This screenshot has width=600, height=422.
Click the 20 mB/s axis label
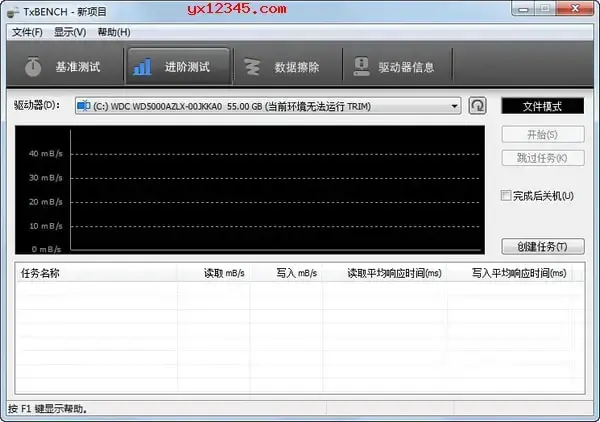(x=46, y=202)
